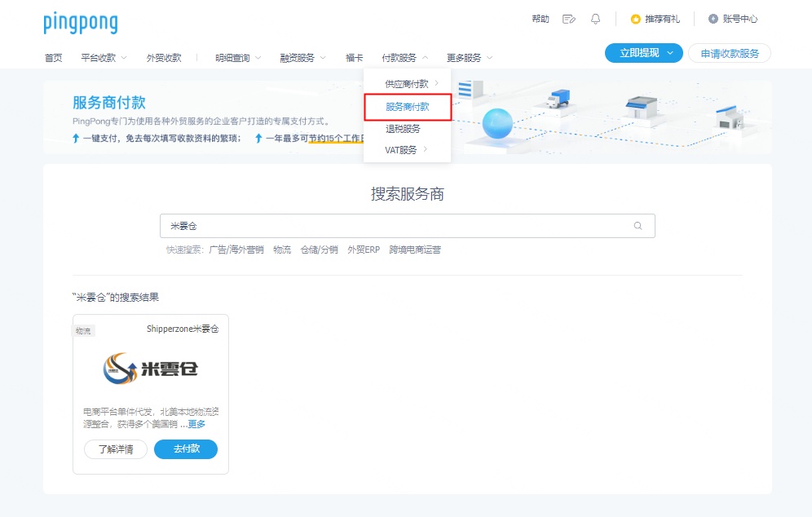Click the 搜索服务商 heading
Image resolution: width=812 pixels, height=517 pixels.
[x=407, y=194]
